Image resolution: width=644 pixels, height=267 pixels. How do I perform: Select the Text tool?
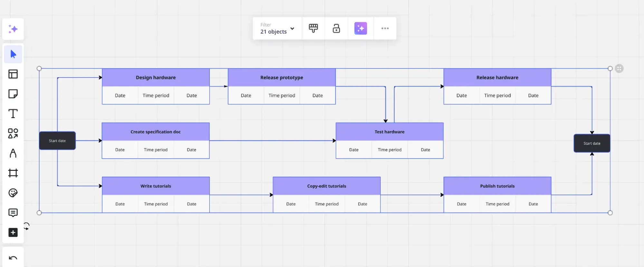[x=13, y=114]
